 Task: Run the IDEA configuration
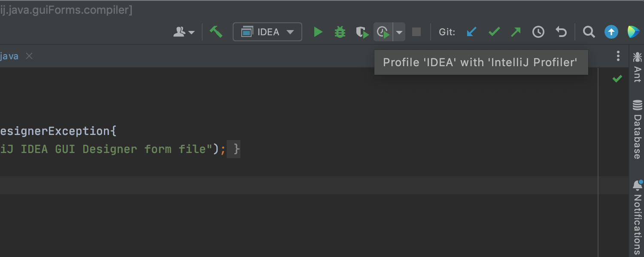318,32
